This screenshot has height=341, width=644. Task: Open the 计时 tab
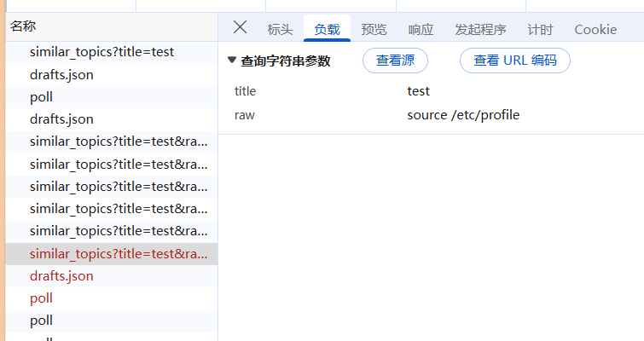click(x=540, y=30)
